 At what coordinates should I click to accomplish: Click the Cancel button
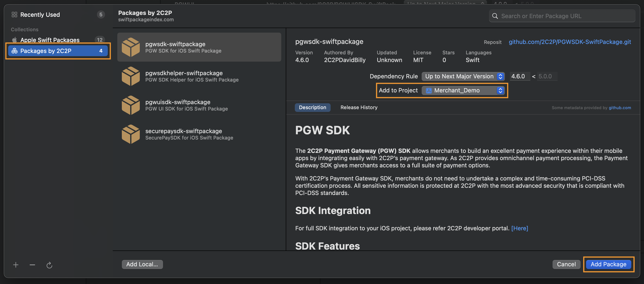[x=566, y=265]
